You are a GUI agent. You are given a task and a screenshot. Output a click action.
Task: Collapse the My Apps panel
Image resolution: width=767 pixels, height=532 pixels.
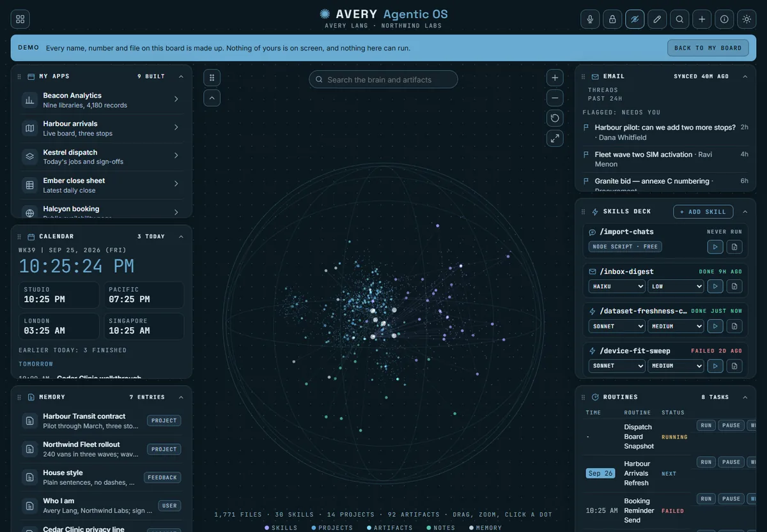[181, 76]
